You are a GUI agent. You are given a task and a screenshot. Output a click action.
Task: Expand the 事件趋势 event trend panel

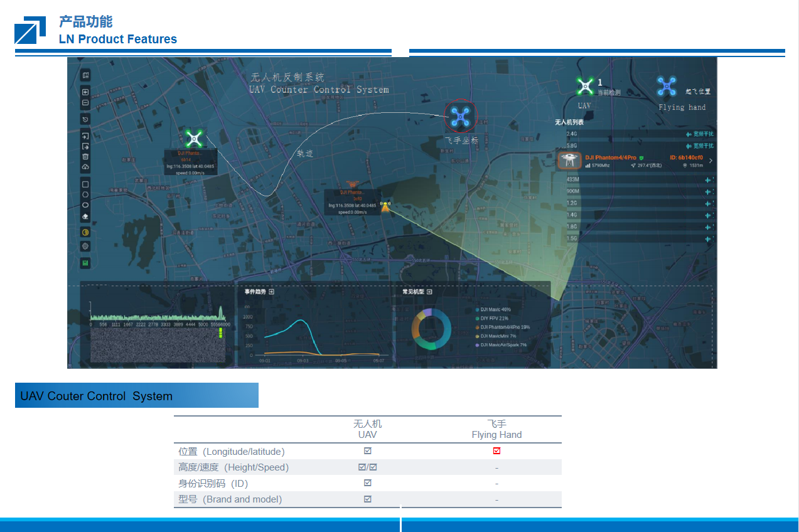[x=271, y=292]
